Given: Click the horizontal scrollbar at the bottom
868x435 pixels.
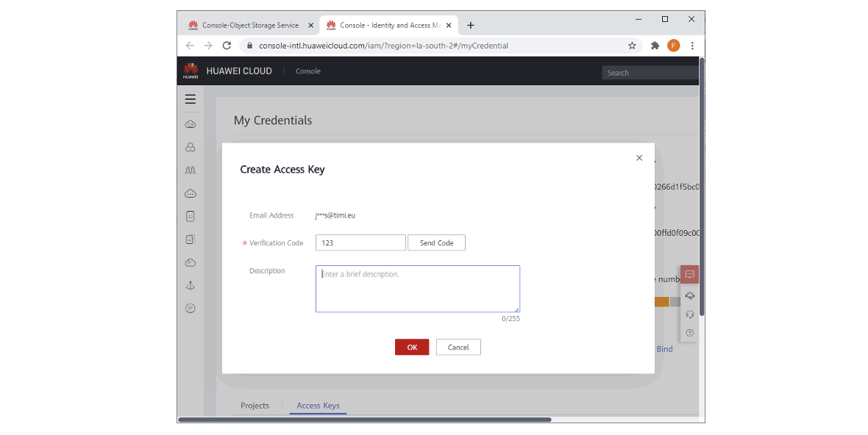Looking at the screenshot, I should (364, 420).
